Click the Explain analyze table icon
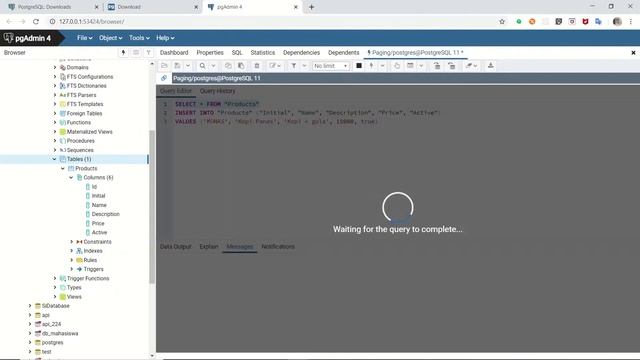This screenshot has width=640, height=360. pos(410,66)
